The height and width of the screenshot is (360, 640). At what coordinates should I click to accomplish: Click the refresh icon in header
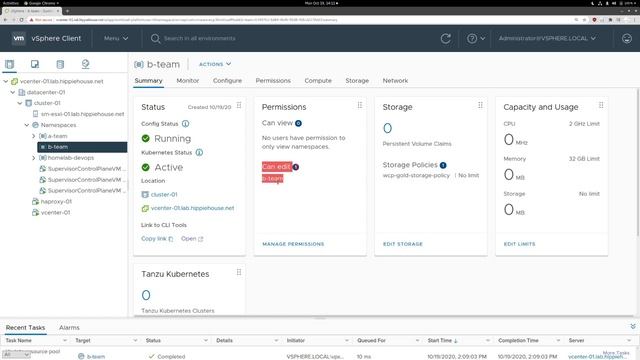pyautogui.click(x=446, y=38)
